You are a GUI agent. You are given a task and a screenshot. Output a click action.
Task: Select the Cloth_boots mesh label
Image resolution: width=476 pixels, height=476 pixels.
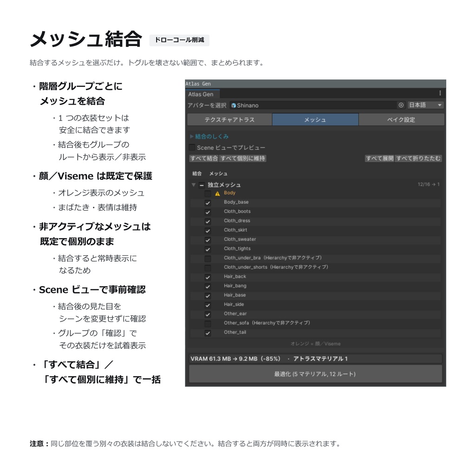click(238, 212)
